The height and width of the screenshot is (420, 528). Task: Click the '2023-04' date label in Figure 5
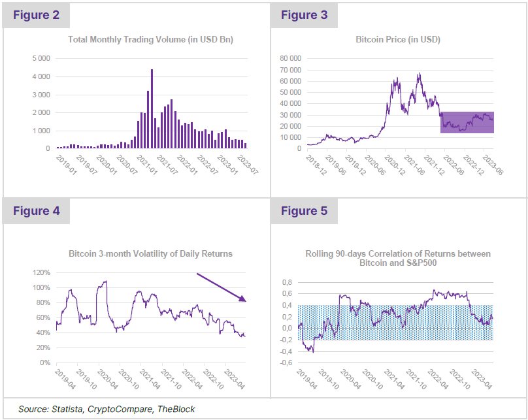click(482, 380)
